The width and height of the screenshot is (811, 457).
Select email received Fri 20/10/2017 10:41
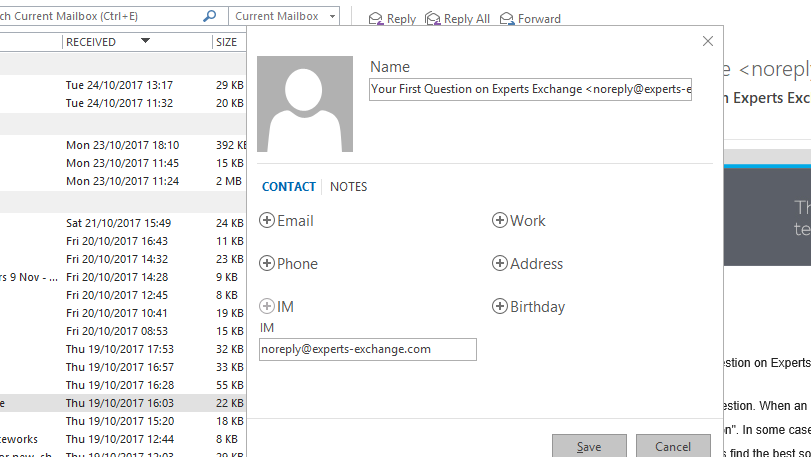click(123, 313)
